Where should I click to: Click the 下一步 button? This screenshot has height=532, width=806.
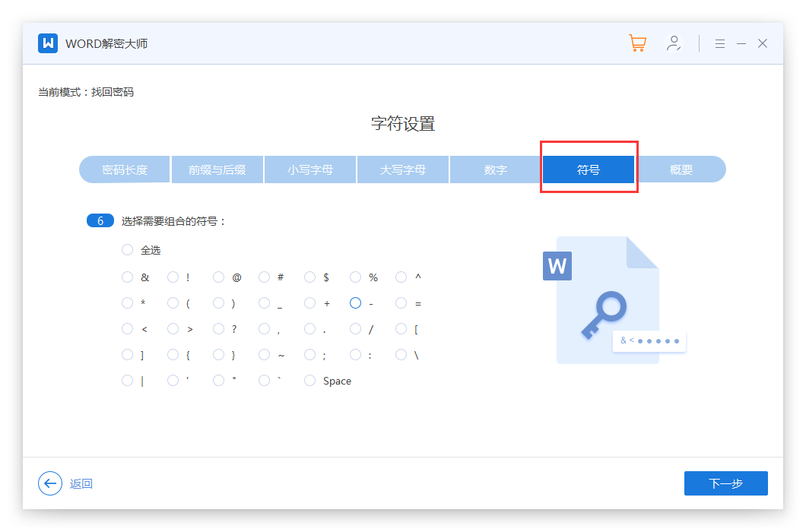725,483
